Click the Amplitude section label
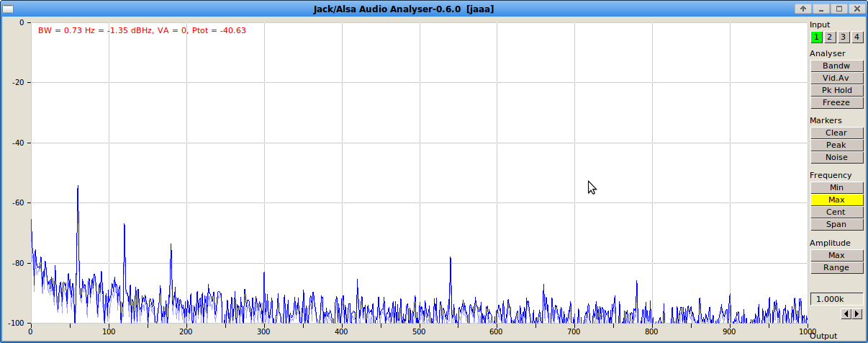The image size is (868, 343). point(830,243)
